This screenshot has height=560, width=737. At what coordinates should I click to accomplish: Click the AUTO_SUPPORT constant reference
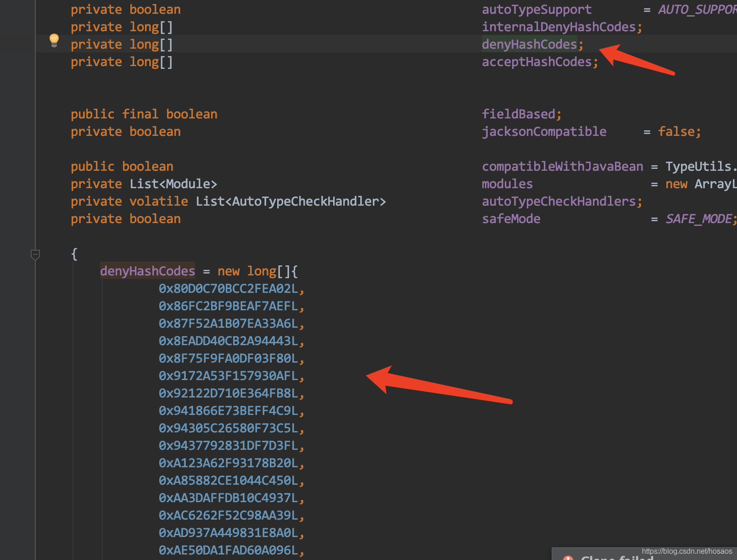[697, 10]
